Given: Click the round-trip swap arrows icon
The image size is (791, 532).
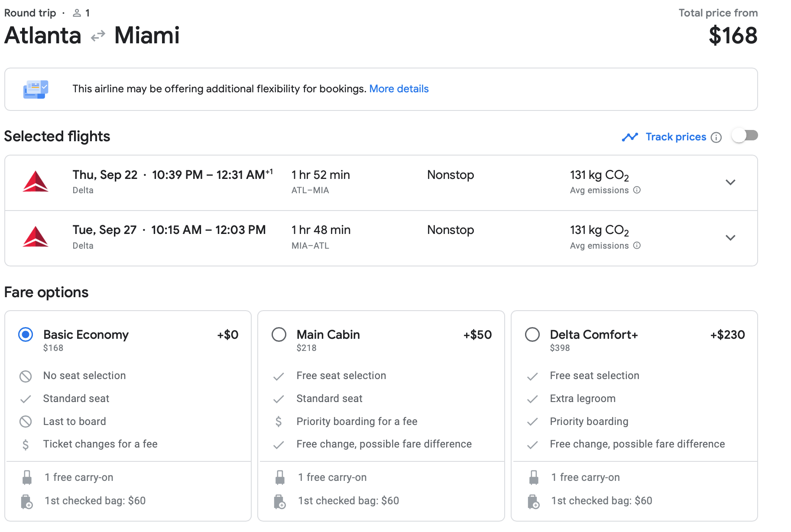Looking at the screenshot, I should pyautogui.click(x=98, y=36).
